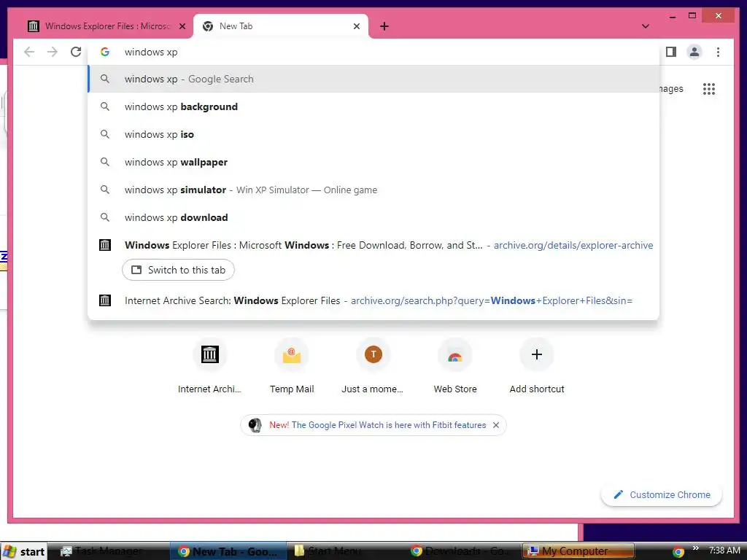This screenshot has height=560, width=747.
Task: Open the profile avatar menu
Action: pyautogui.click(x=694, y=52)
